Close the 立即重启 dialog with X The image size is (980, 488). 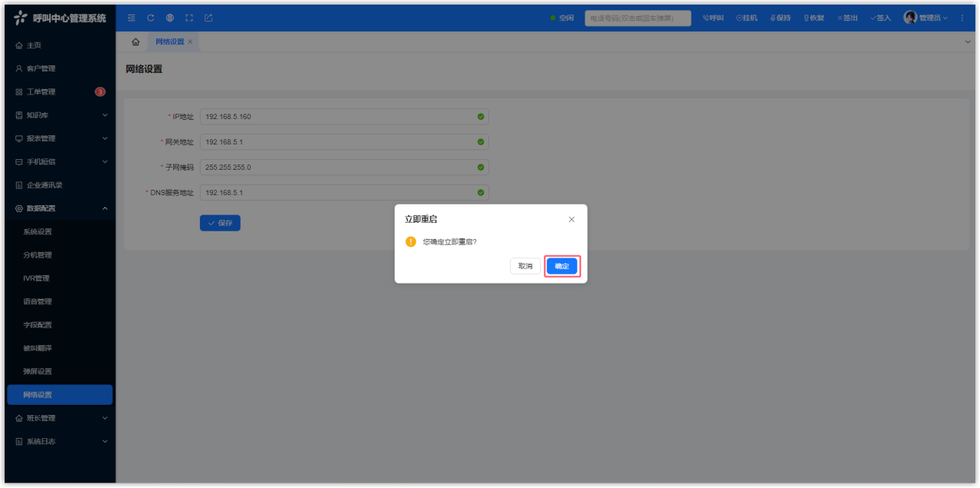click(572, 219)
